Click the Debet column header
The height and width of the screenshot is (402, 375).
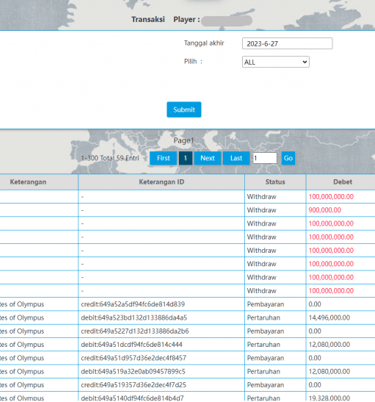pos(342,182)
